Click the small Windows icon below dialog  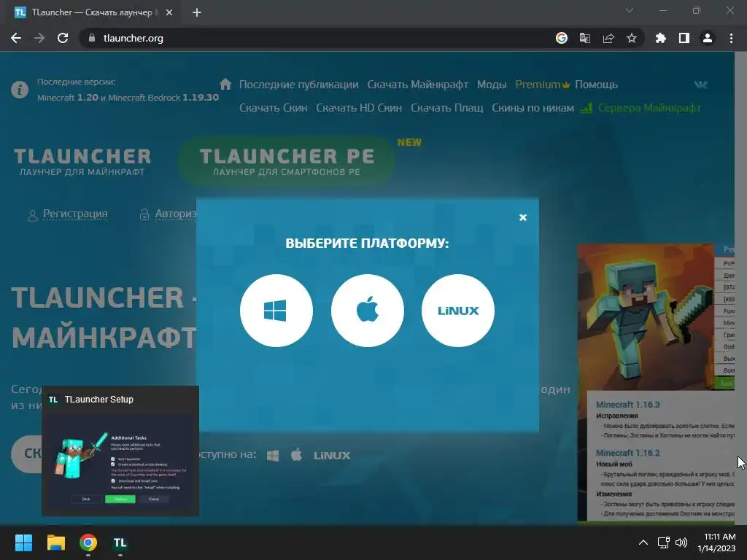(273, 455)
